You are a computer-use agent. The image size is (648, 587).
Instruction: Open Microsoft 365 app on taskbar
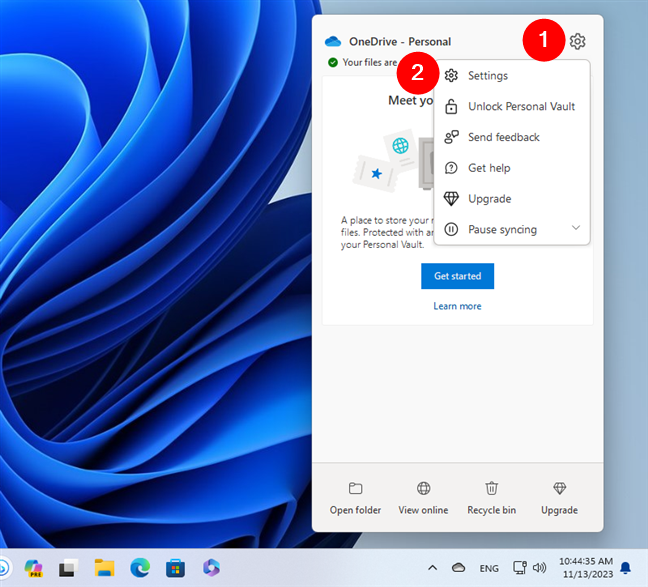211,568
